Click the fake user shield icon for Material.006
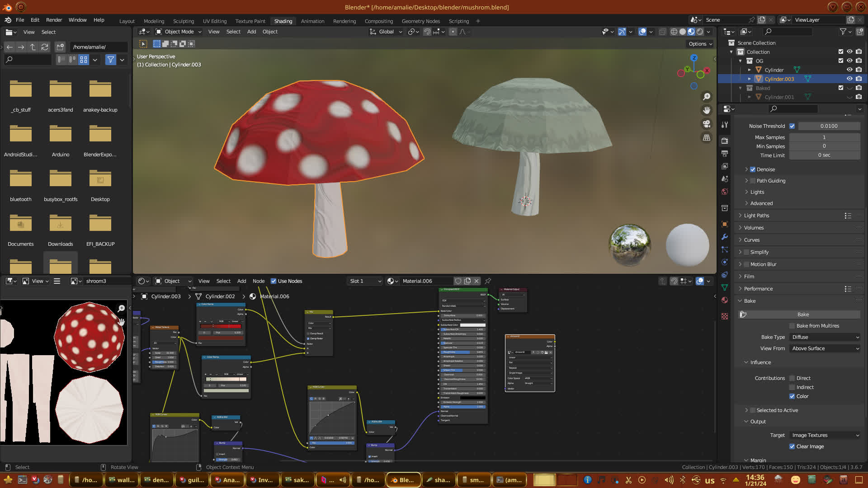Viewport: 868px width, 488px height. [458, 281]
